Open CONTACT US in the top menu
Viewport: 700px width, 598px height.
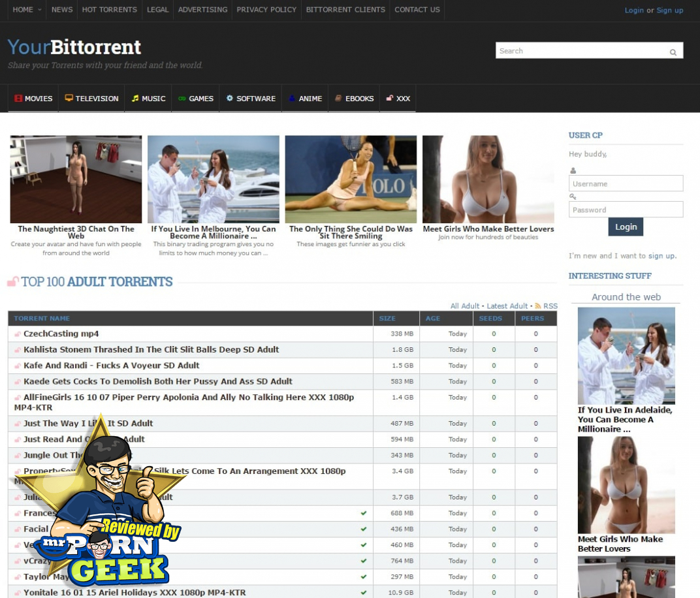[x=417, y=10]
